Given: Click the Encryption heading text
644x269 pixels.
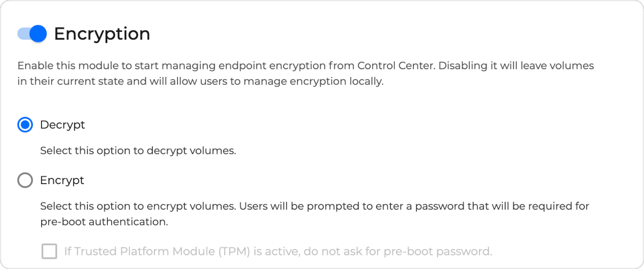Looking at the screenshot, I should 102,34.
